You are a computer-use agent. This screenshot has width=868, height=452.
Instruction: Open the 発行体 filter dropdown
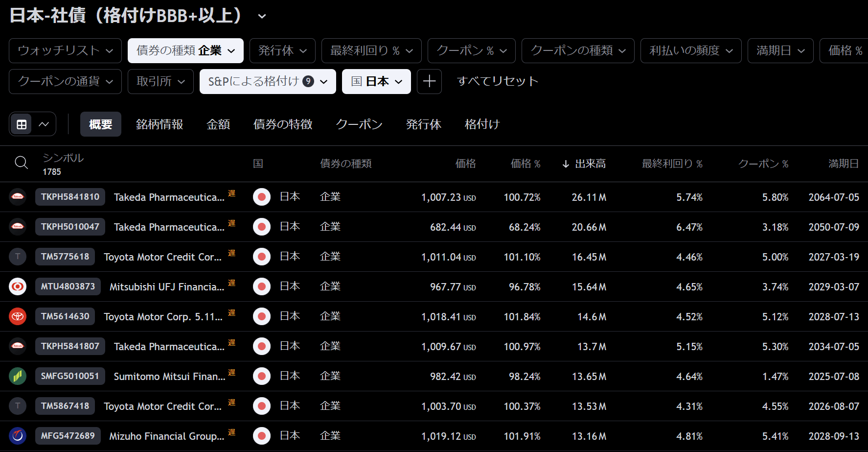click(282, 51)
